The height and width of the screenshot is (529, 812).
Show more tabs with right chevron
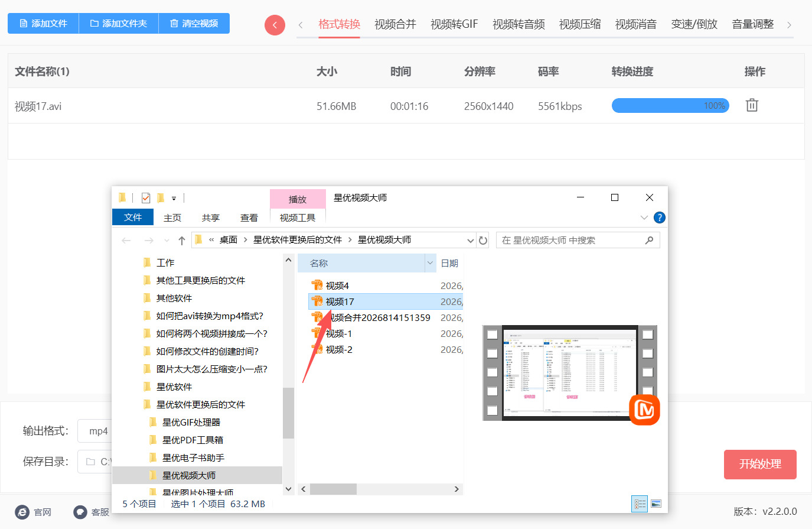(789, 25)
